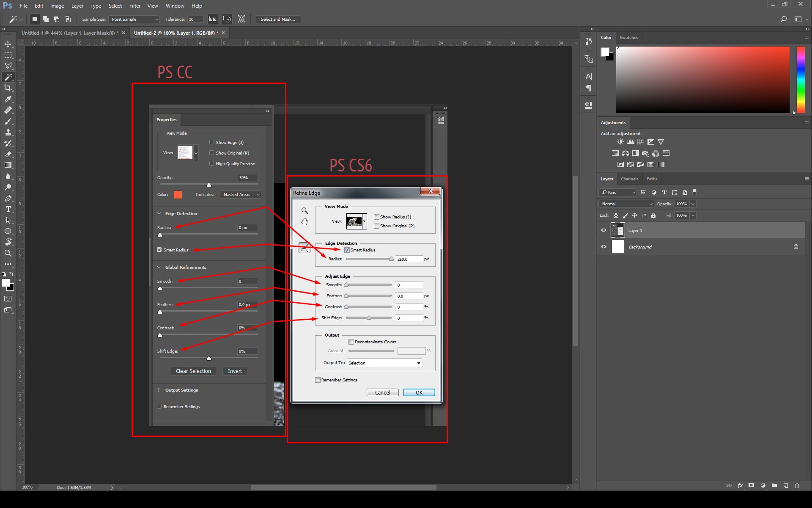Toggle Sample All Layers in options bar
This screenshot has height=508, width=812.
pos(241,19)
